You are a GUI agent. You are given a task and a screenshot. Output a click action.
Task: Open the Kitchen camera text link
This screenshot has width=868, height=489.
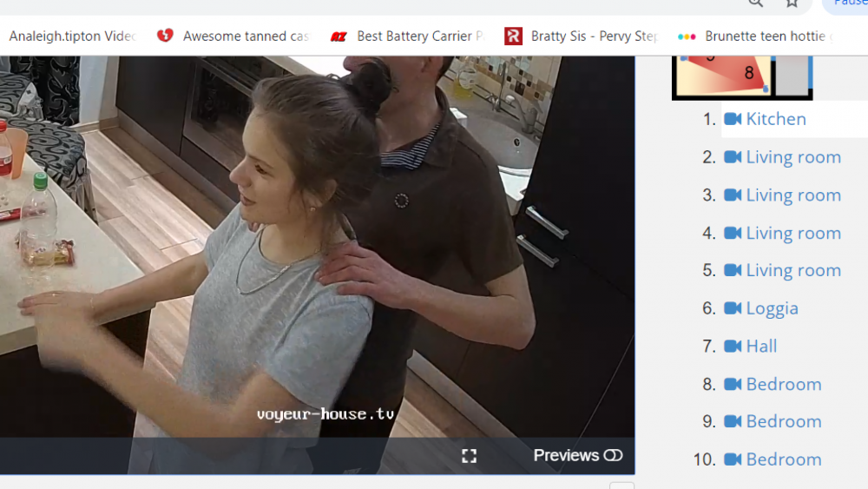coord(775,119)
